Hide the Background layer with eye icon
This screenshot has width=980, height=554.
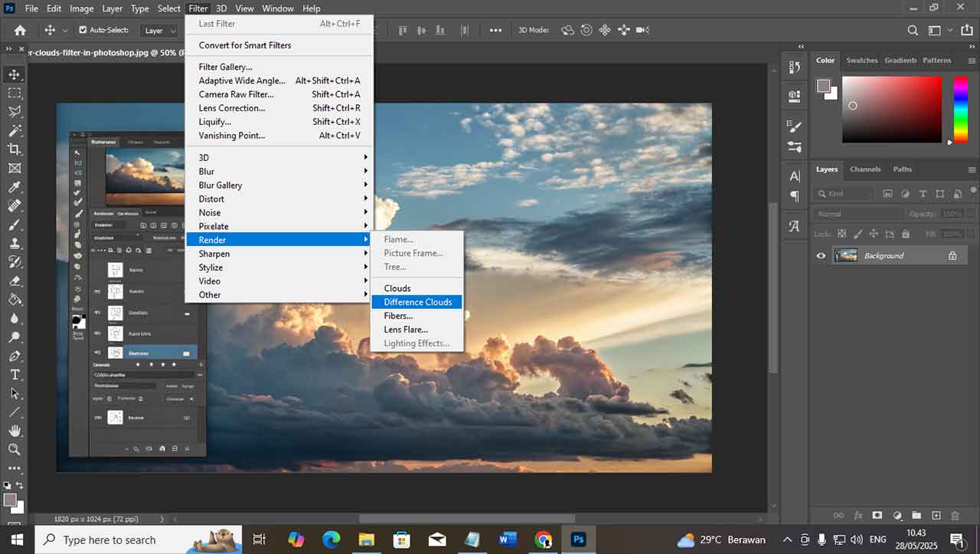(x=821, y=256)
